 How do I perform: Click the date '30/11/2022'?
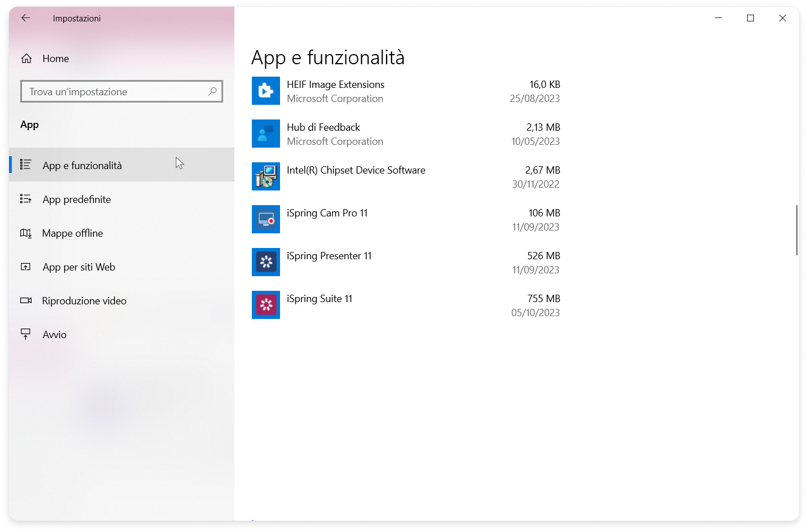click(x=536, y=184)
